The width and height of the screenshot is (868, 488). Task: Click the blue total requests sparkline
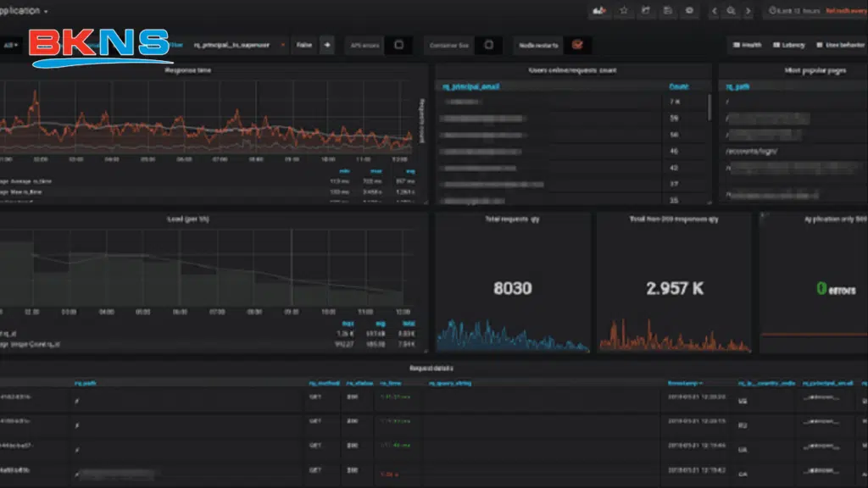[513, 335]
